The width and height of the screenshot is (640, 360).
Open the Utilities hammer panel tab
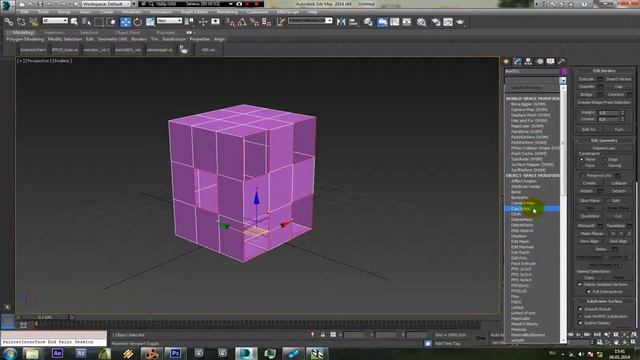point(562,61)
